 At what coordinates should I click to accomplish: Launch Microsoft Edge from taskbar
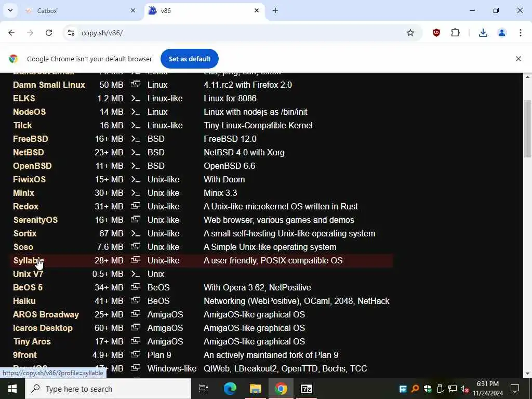(230, 389)
